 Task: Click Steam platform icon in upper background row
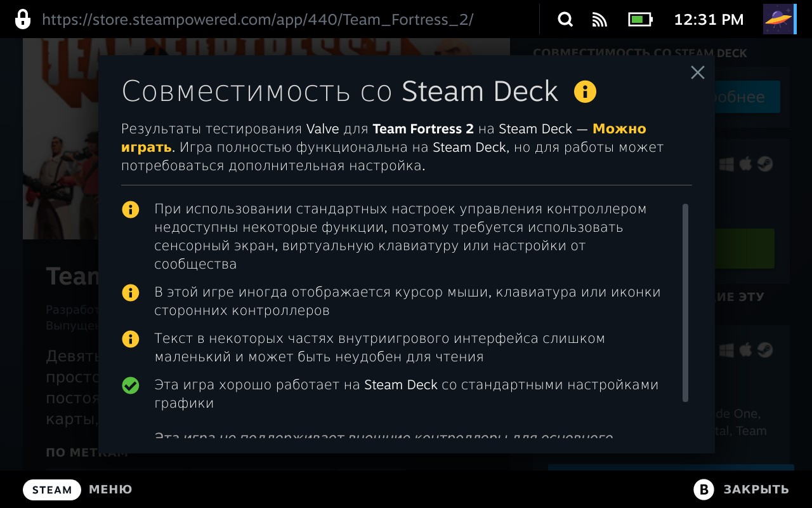pos(765,164)
